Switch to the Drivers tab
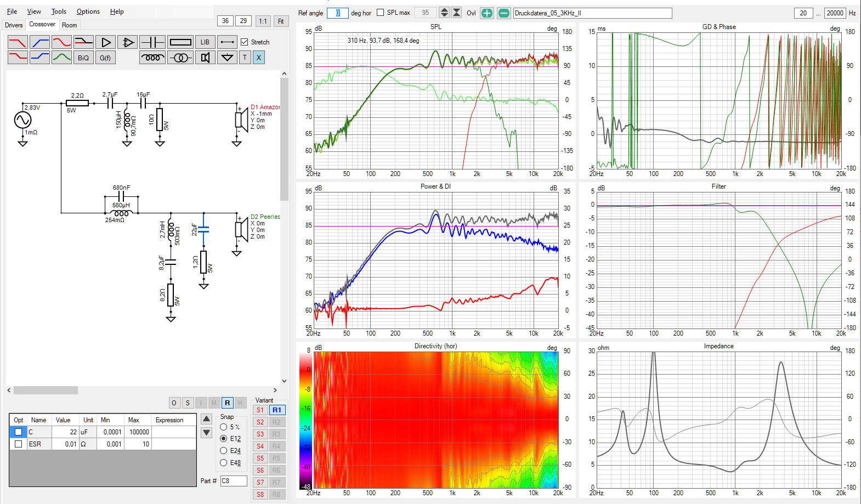Viewport: 861px width, 504px height. (x=14, y=25)
